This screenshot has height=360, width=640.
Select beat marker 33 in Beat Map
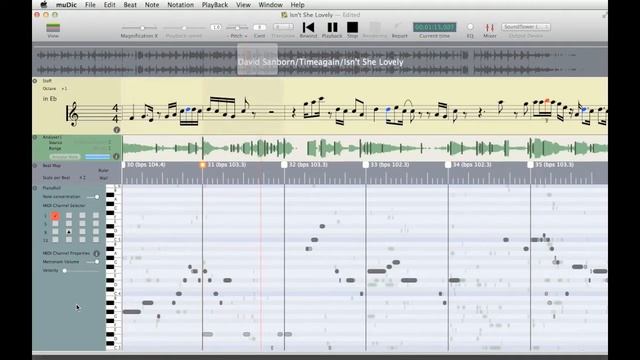[366, 165]
